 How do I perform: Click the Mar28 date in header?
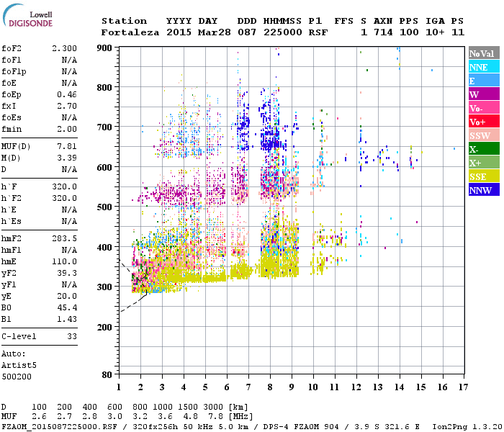tap(215, 32)
